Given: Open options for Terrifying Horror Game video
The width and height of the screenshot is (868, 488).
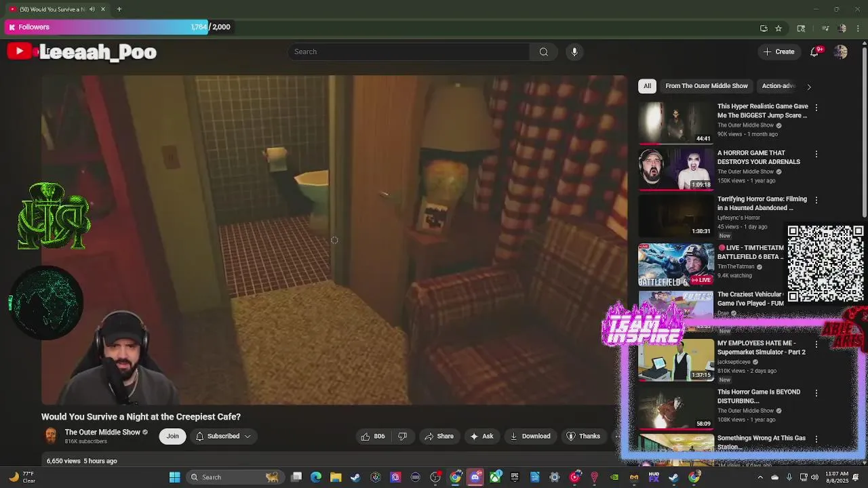Looking at the screenshot, I should coord(816,200).
